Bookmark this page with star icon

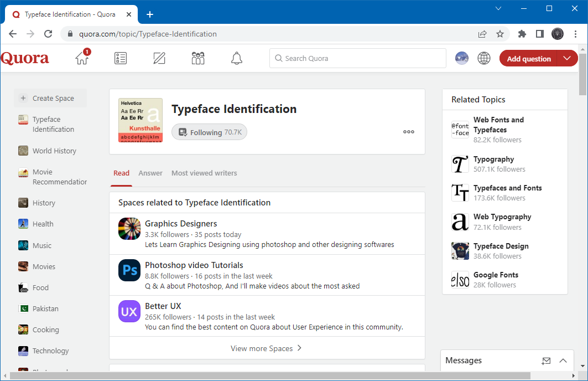point(500,34)
